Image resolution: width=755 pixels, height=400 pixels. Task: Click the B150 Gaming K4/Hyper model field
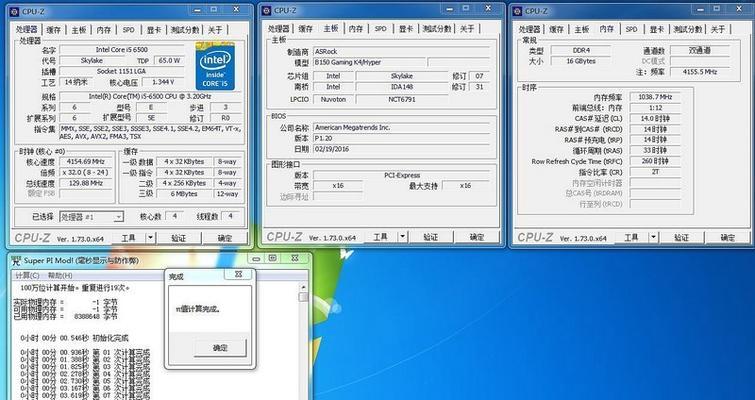pyautogui.click(x=369, y=63)
